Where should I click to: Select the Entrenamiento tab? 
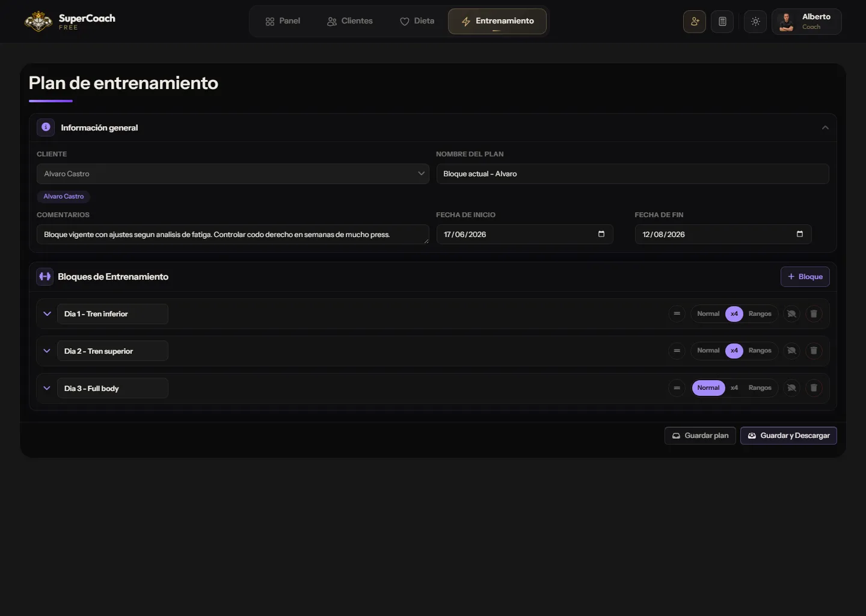click(497, 21)
